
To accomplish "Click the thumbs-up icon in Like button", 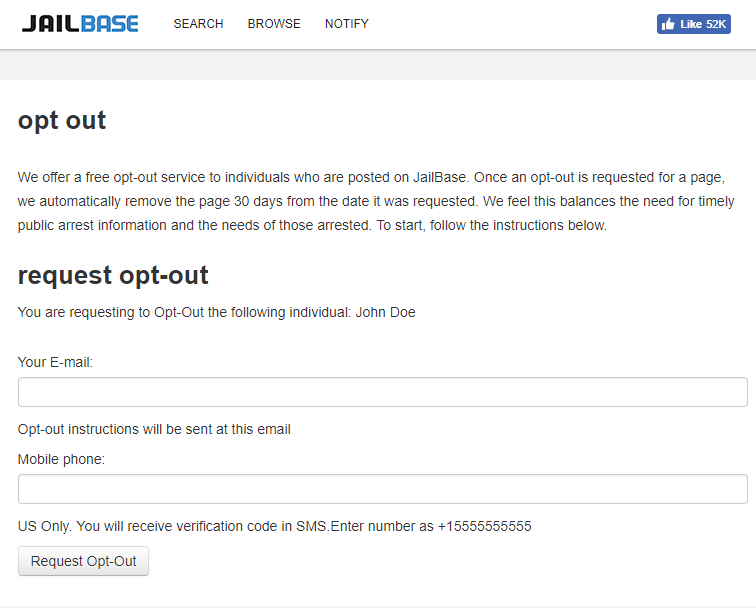I will point(668,24).
